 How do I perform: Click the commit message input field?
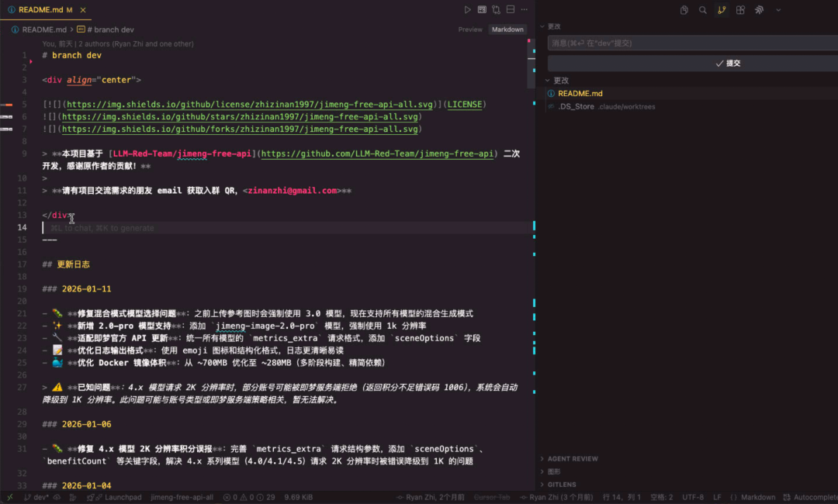(x=691, y=43)
